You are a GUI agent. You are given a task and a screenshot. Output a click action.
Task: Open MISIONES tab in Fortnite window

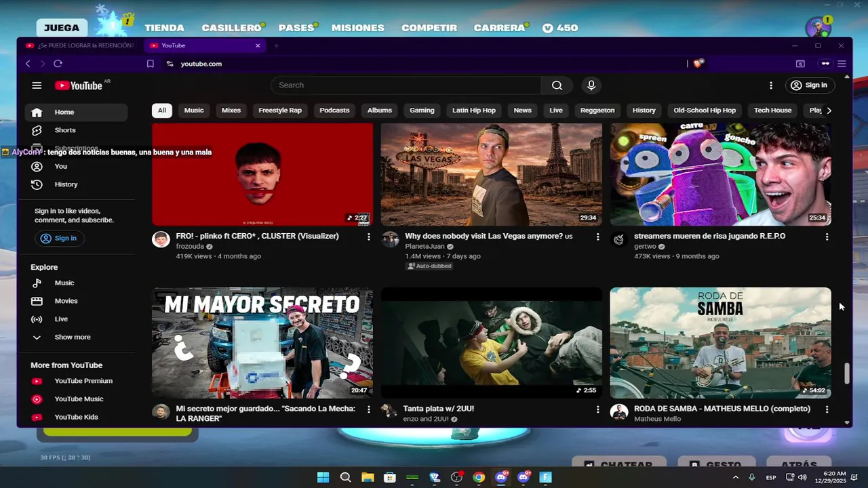358,28
